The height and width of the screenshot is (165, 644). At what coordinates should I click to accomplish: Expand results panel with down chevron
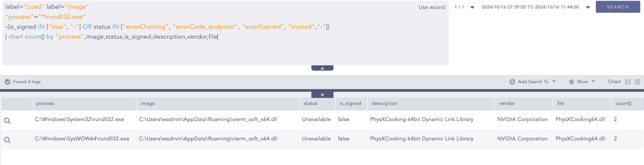(x=322, y=95)
